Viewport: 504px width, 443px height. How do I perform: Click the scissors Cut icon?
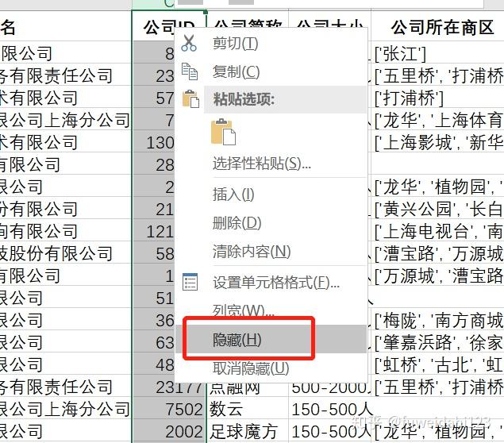(189, 44)
